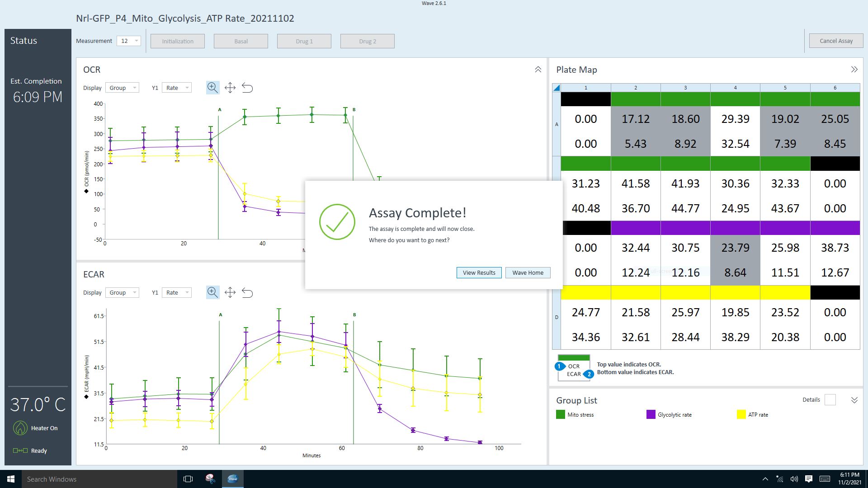Open the OCR Display Group dropdown

(x=122, y=88)
